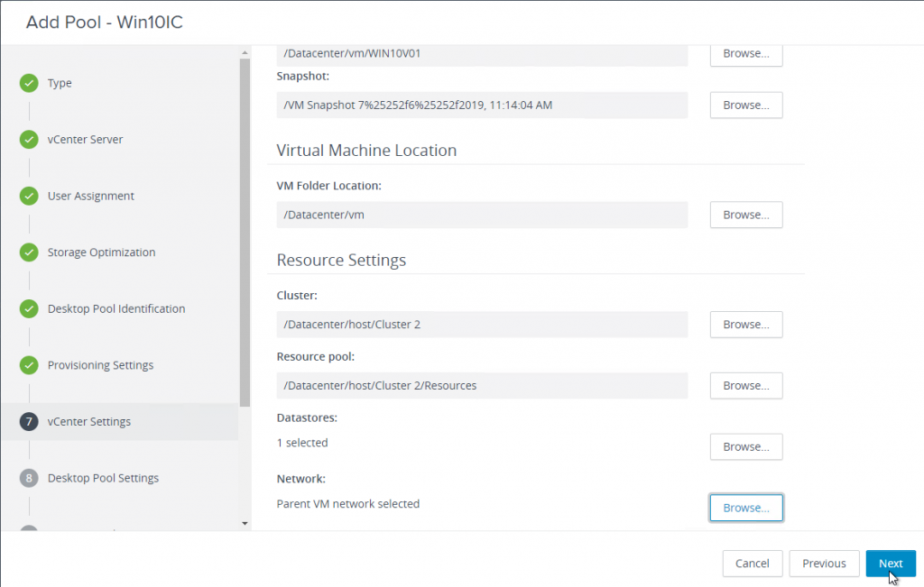Select the Provisioning Settings completed icon
The width and height of the screenshot is (924, 587).
pyautogui.click(x=28, y=364)
